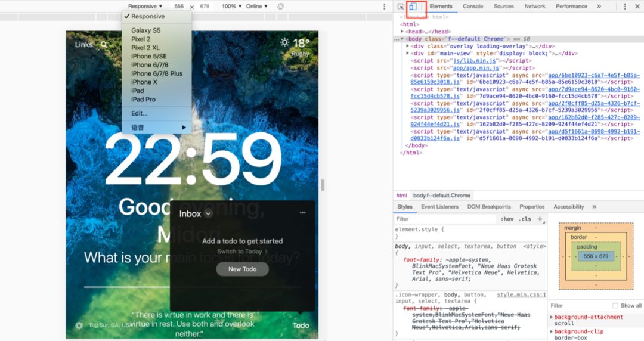Open the Properties tab
The image size is (644, 341).
pos(532,207)
